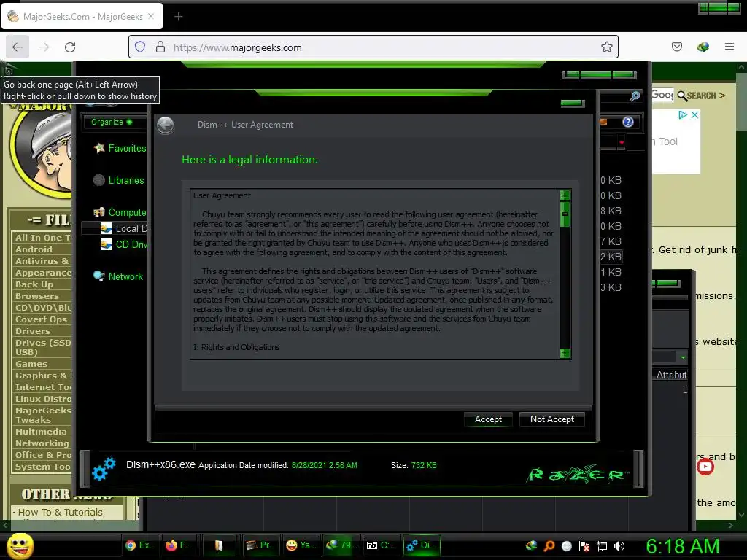747x560 pixels.
Task: Click the Computer icon in Explorer
Action: 99,212
